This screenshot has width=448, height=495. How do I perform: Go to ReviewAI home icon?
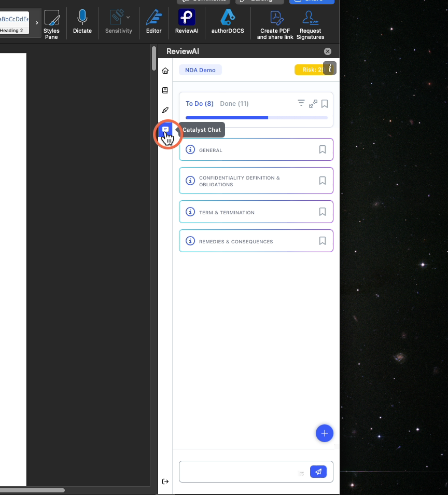tap(165, 71)
